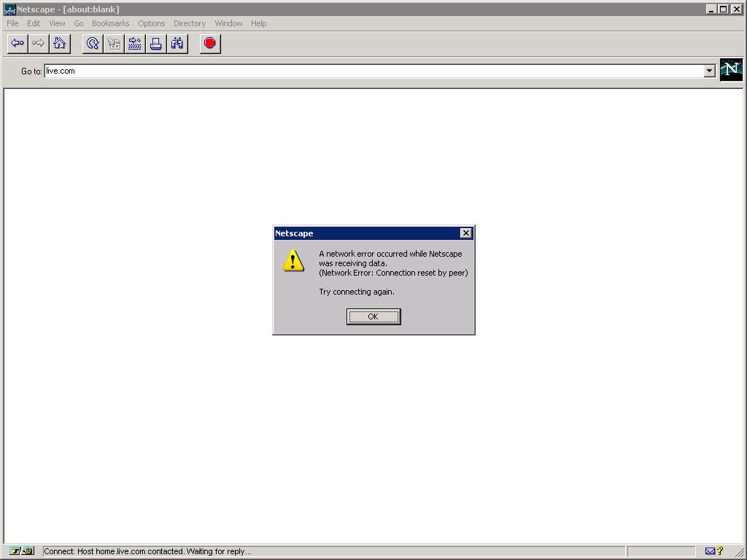747x560 pixels.
Task: Click the Reload toolbar icon
Action: coord(93,44)
